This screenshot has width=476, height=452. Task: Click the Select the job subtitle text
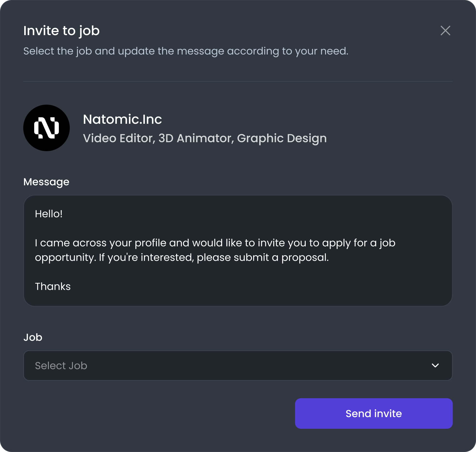pyautogui.click(x=186, y=51)
